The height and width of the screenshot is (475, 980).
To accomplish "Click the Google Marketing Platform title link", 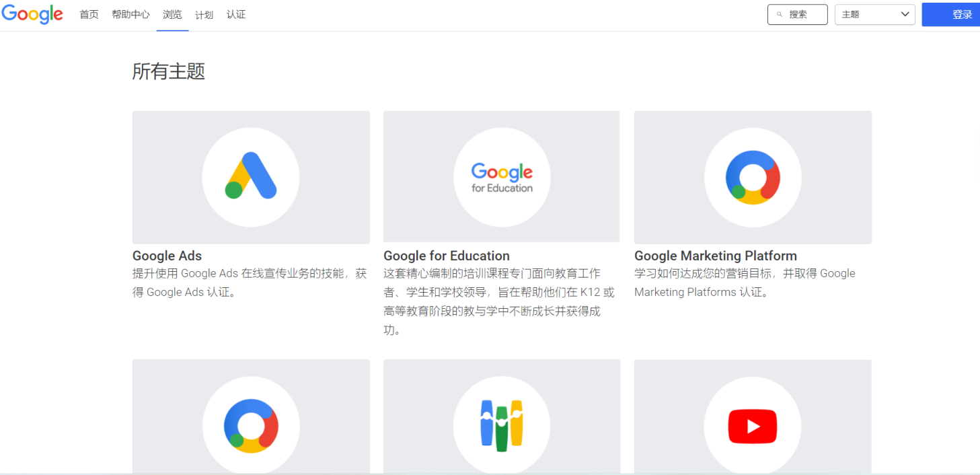I will click(x=715, y=256).
